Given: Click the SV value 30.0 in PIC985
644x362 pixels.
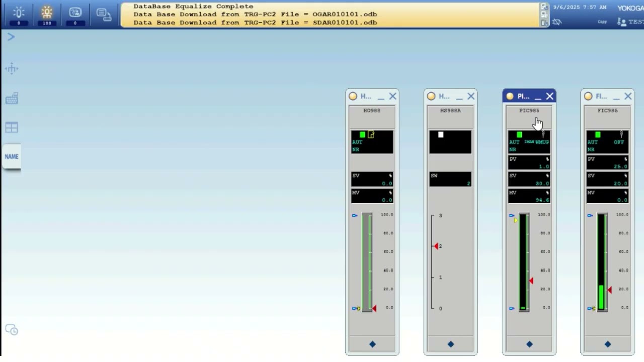Looking at the screenshot, I should (542, 183).
